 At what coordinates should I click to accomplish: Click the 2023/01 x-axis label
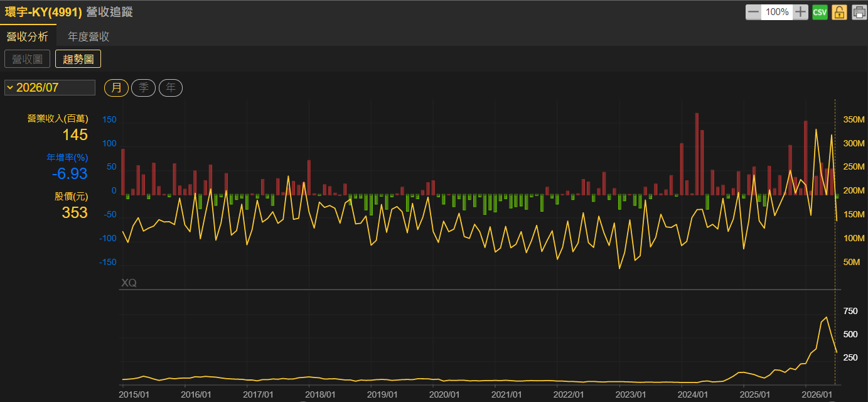[631, 394]
